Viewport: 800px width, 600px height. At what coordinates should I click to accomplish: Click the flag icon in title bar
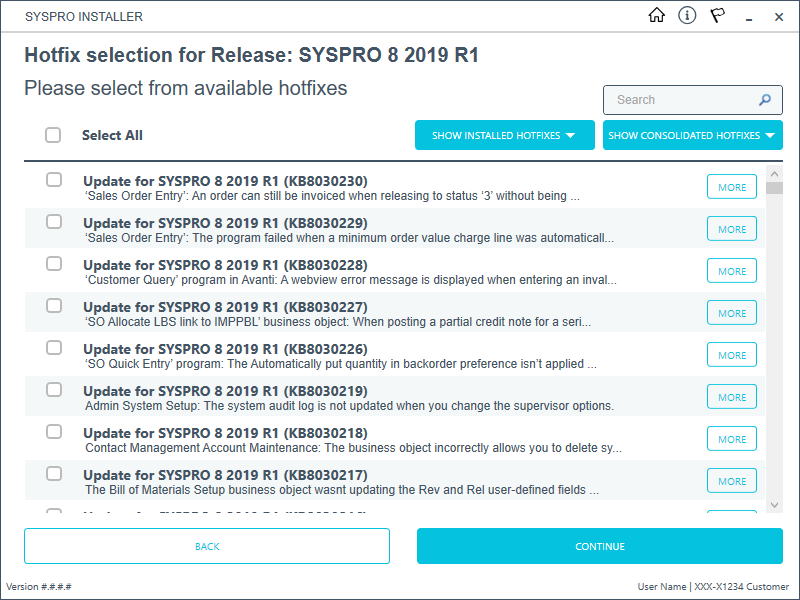coord(717,16)
